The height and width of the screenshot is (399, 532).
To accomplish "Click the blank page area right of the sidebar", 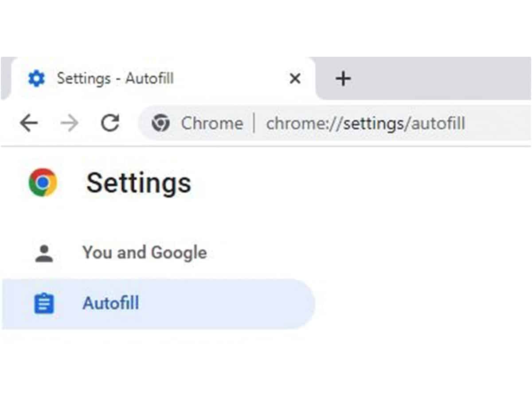I will click(x=421, y=266).
